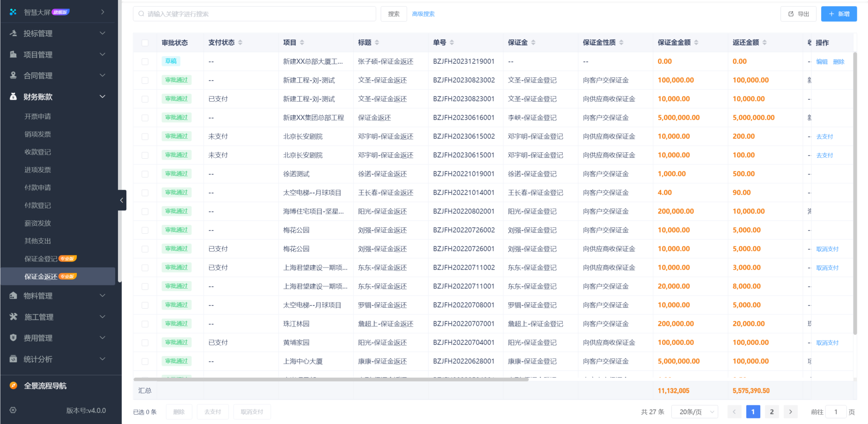选择侧边栏的智慧大屏图标
This screenshot has width=868, height=424.
click(13, 12)
